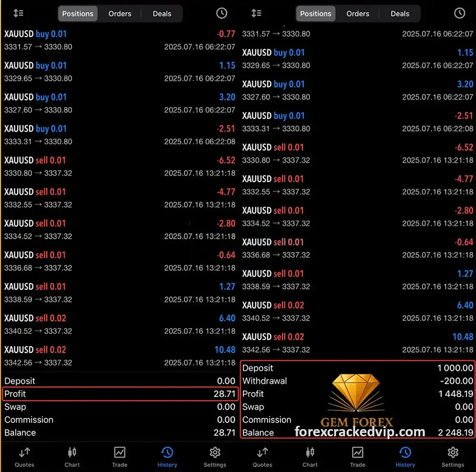Switch to Deals tab in left panel
476x472 pixels.
click(x=162, y=14)
